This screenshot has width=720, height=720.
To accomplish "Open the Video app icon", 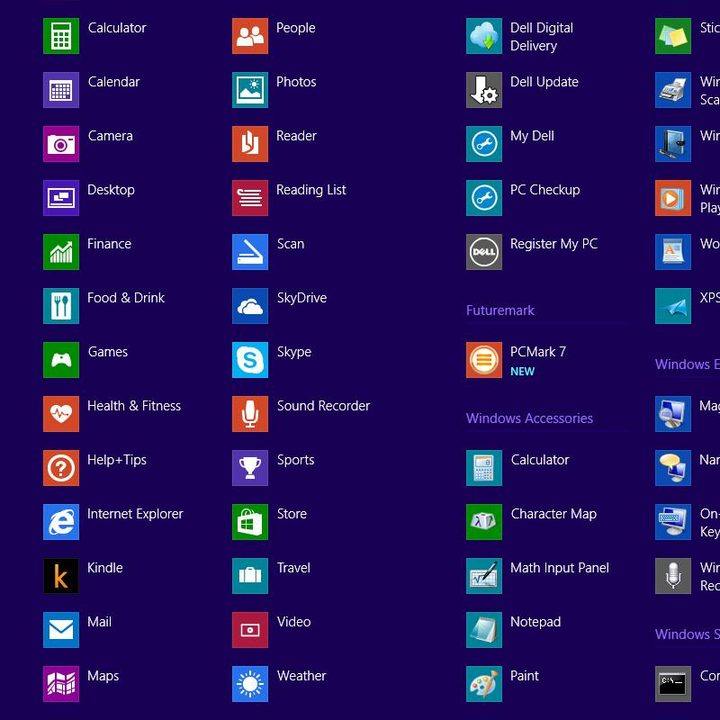I will tap(250, 630).
